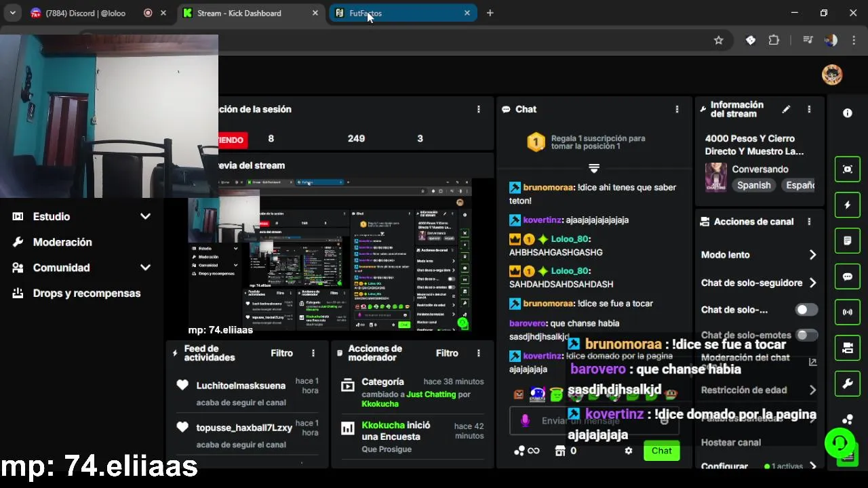Open the browser media control icon

pyautogui.click(x=808, y=40)
